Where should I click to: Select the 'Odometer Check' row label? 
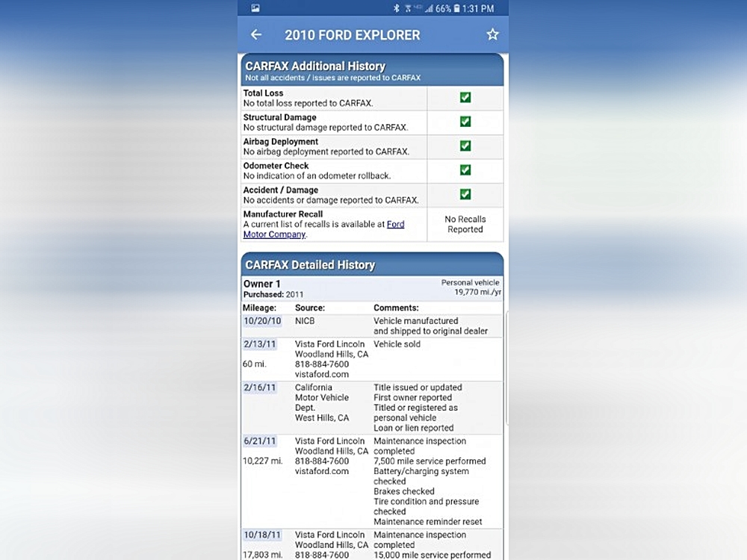(x=276, y=166)
